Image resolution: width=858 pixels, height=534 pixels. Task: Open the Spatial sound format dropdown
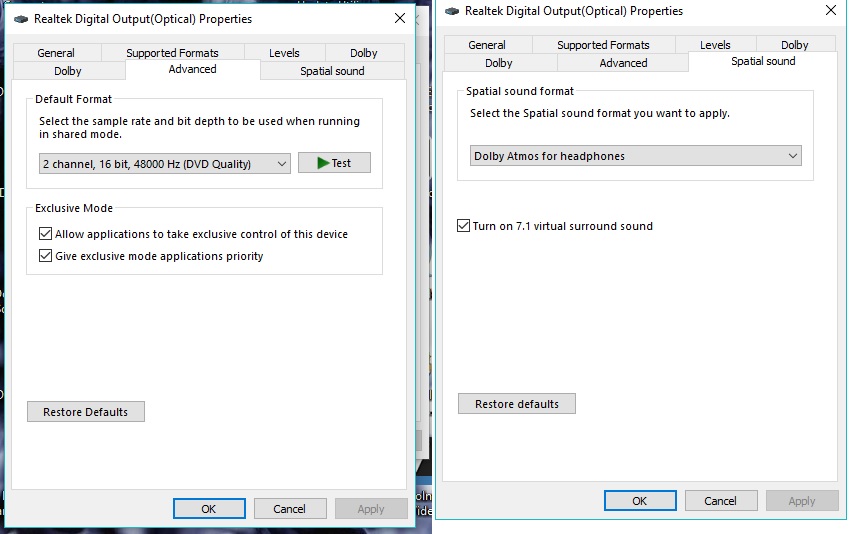636,156
